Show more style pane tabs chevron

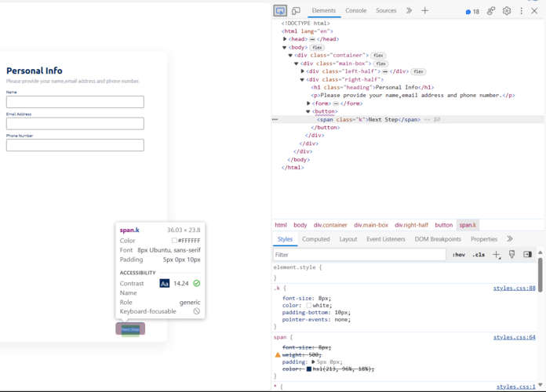pos(510,239)
